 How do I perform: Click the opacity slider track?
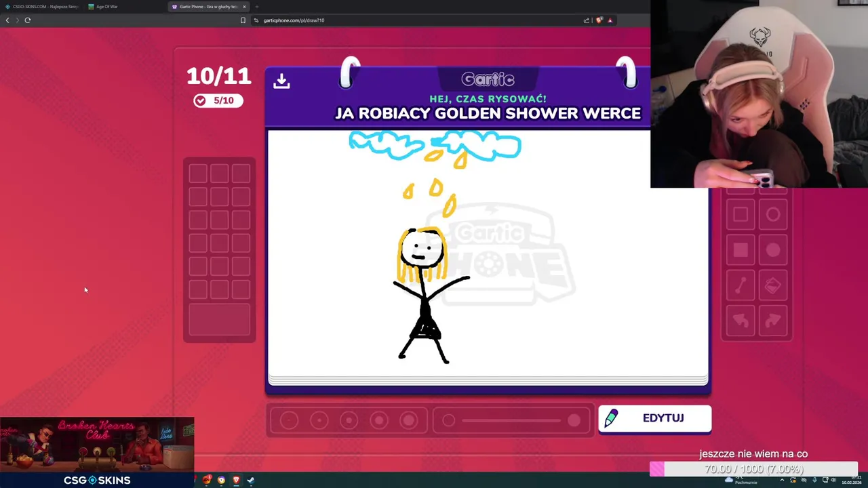tap(512, 421)
